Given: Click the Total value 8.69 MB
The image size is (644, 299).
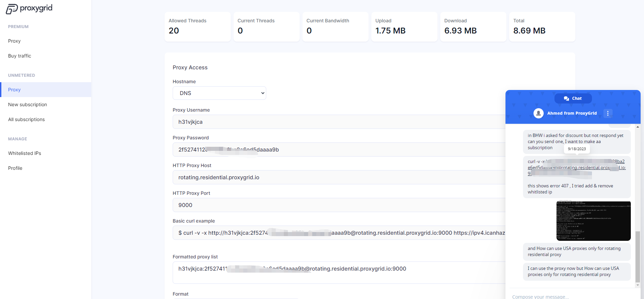Looking at the screenshot, I should pyautogui.click(x=529, y=31).
